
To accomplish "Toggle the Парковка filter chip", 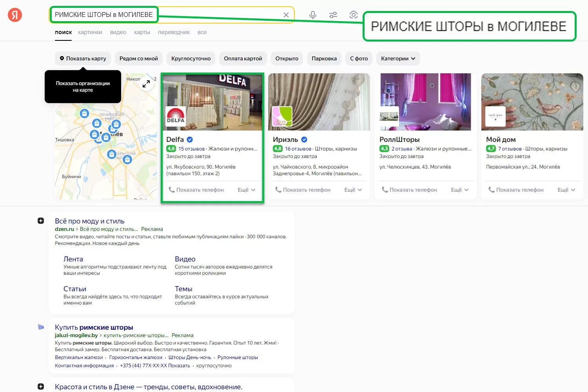I will [324, 58].
